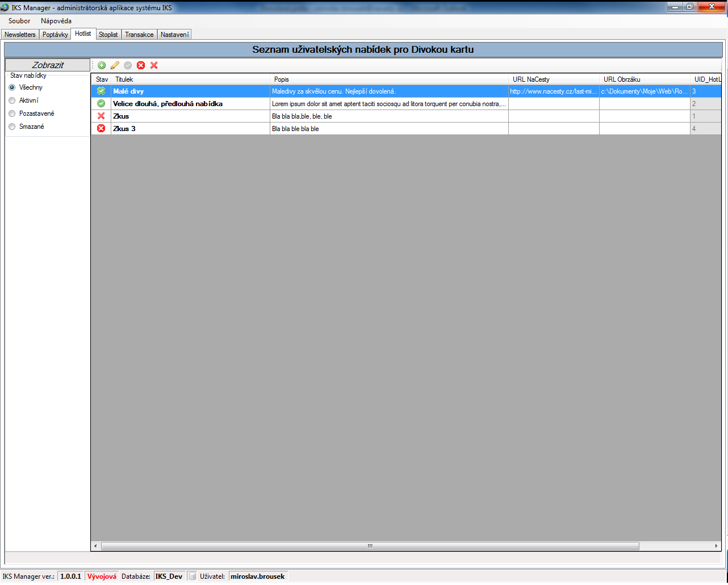Click the UID_HotL column header
This screenshot has width=728, height=585.
(x=706, y=79)
